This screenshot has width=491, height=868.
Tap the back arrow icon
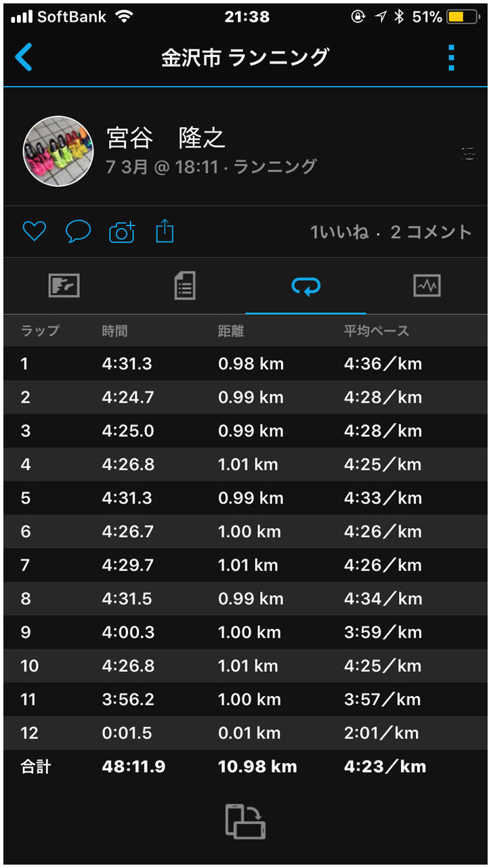pyautogui.click(x=24, y=58)
